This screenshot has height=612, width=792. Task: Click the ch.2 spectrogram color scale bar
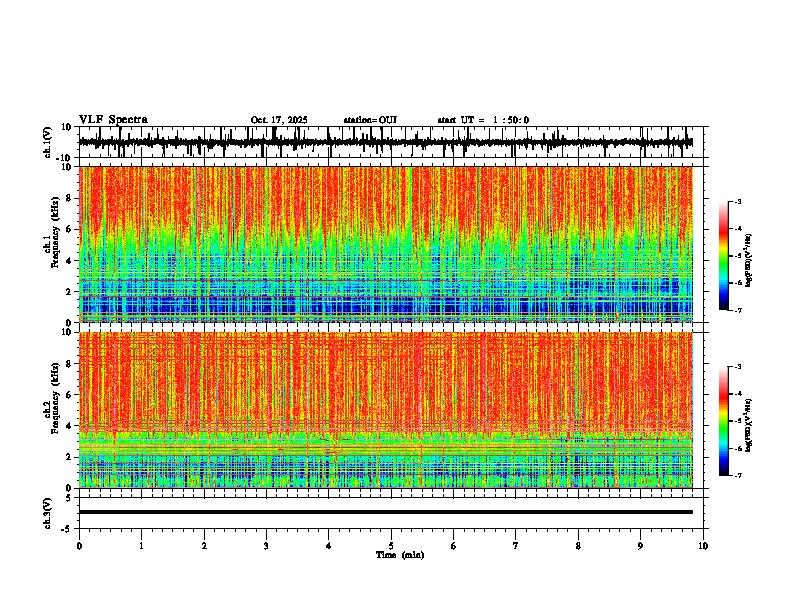[x=723, y=421]
